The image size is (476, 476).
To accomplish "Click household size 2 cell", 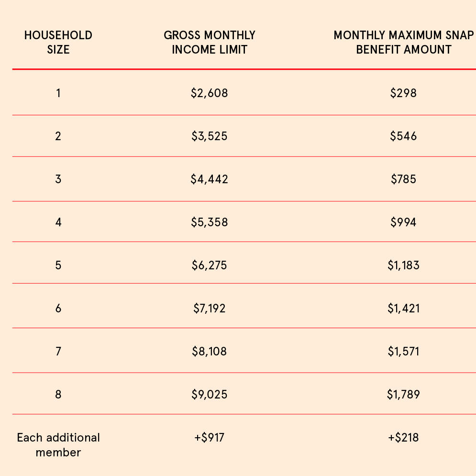I will 58,136.
